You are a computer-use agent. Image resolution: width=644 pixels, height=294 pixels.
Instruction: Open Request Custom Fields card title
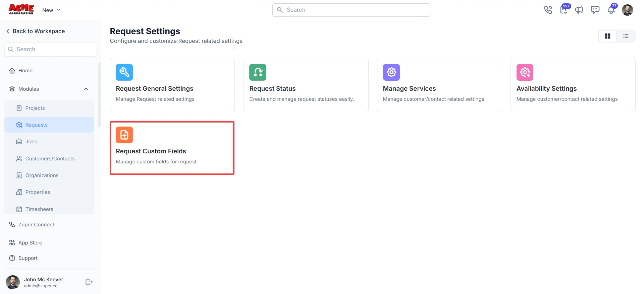click(x=151, y=151)
